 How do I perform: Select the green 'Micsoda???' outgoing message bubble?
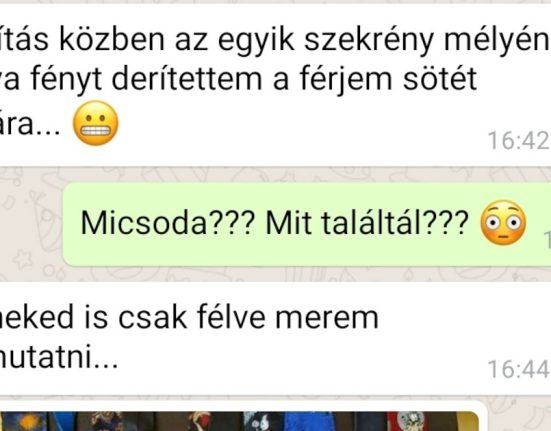(307, 224)
